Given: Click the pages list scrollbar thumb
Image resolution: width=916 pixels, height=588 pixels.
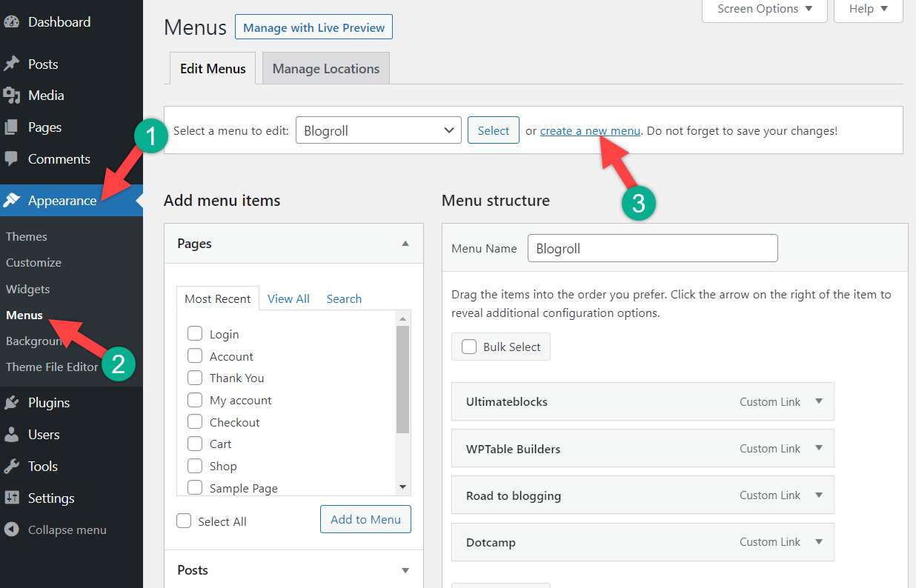Looking at the screenshot, I should tap(402, 379).
